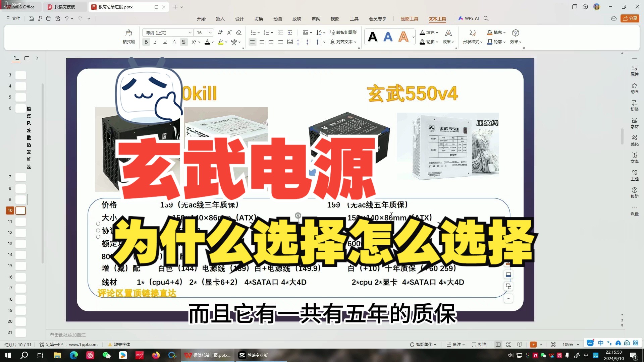Click the shape effects cube icon

(x=516, y=33)
